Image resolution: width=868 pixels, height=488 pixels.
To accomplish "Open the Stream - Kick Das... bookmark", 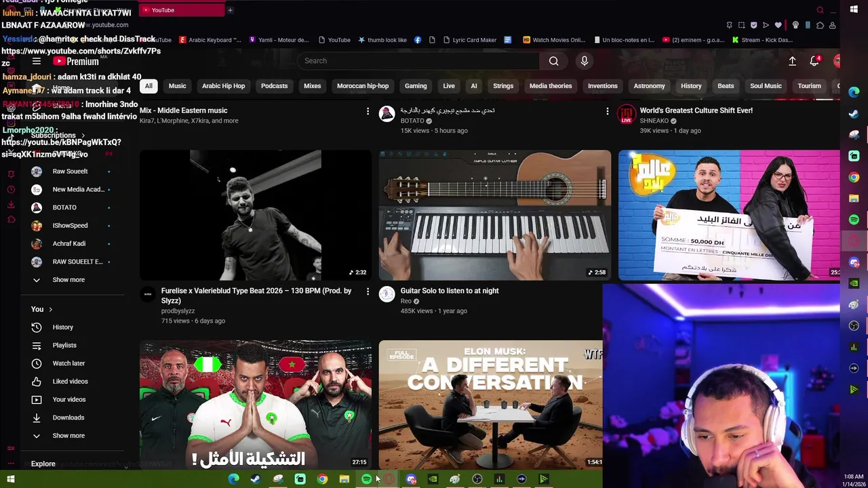I will pyautogui.click(x=762, y=40).
